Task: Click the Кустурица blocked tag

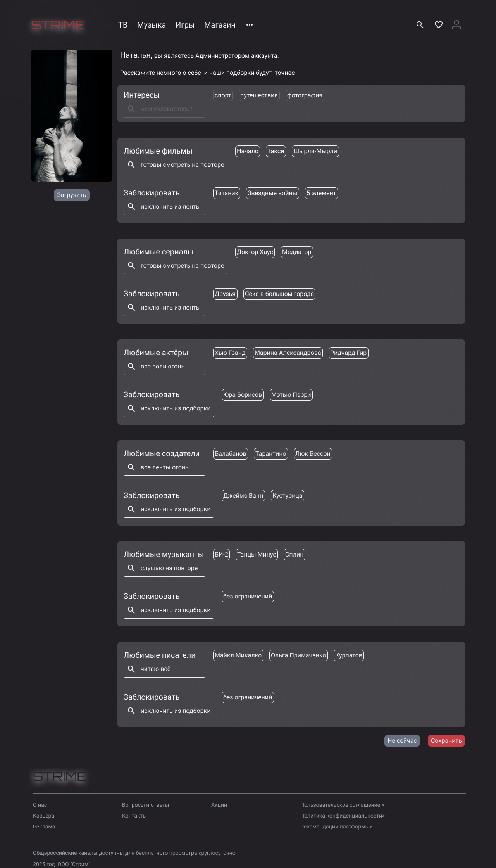Action: (x=288, y=496)
